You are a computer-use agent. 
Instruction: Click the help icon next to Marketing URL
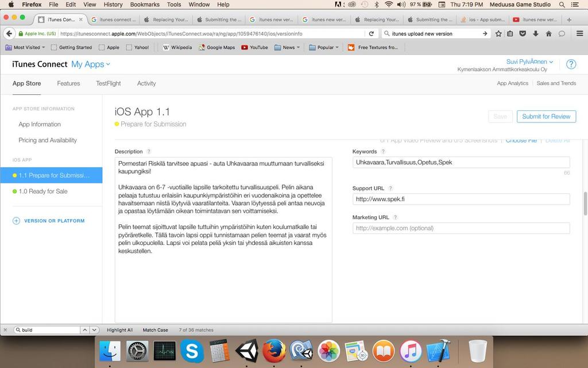click(395, 217)
